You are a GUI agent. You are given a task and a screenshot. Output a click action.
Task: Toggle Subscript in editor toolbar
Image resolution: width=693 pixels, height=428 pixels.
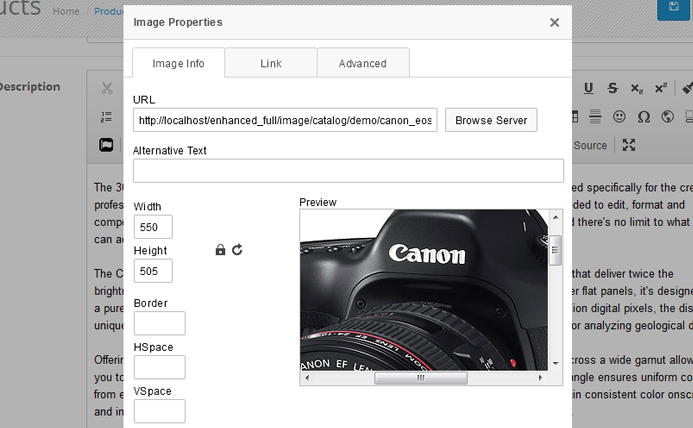pyautogui.click(x=637, y=88)
